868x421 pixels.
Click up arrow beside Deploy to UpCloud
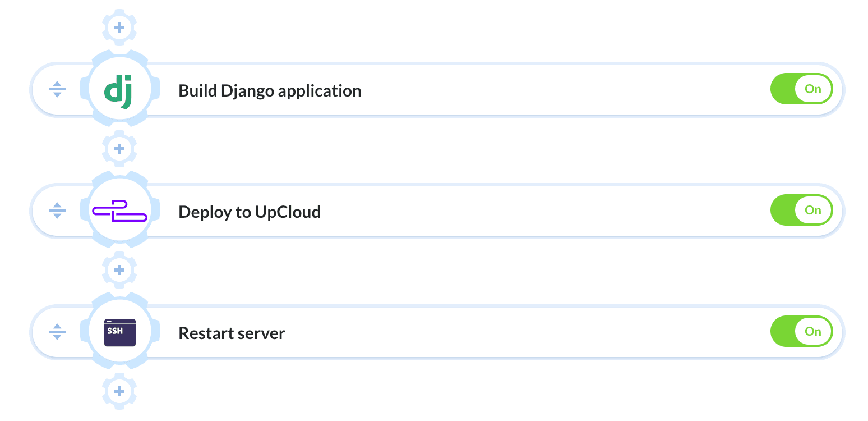coord(57,206)
